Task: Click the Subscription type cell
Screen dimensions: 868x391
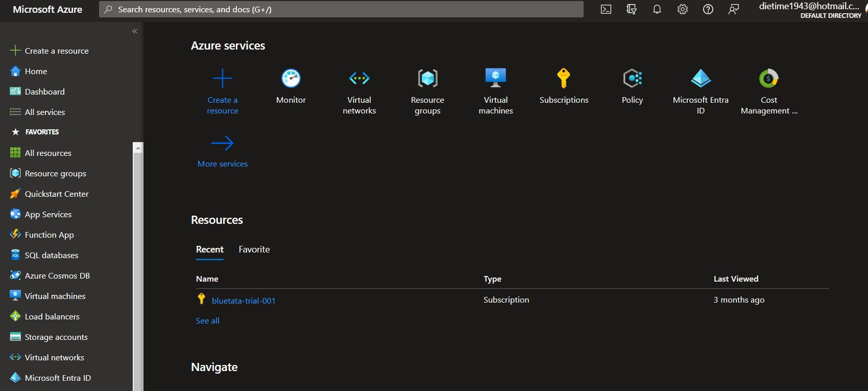Action: [506, 300]
